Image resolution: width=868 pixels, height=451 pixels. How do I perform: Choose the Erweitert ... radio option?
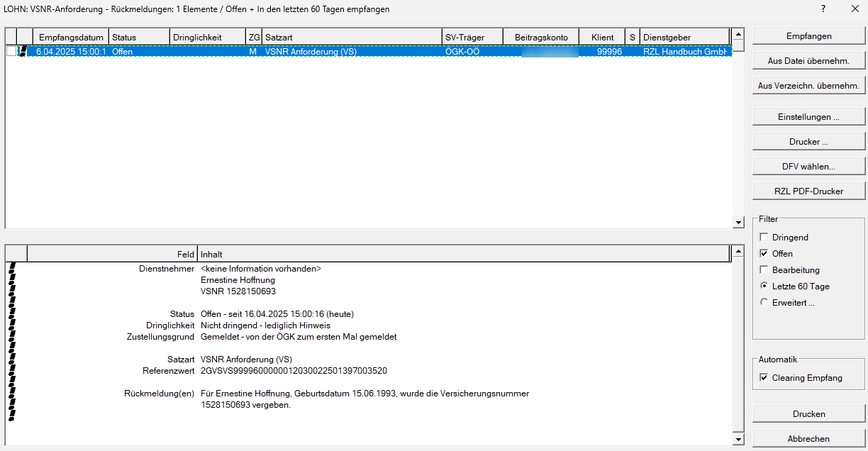764,303
